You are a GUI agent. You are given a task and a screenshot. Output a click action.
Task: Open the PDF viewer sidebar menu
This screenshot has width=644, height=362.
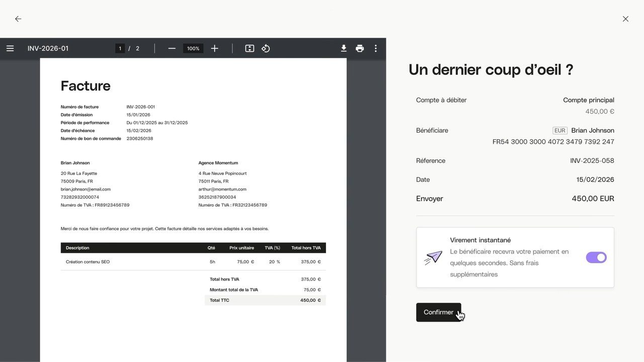[10, 48]
